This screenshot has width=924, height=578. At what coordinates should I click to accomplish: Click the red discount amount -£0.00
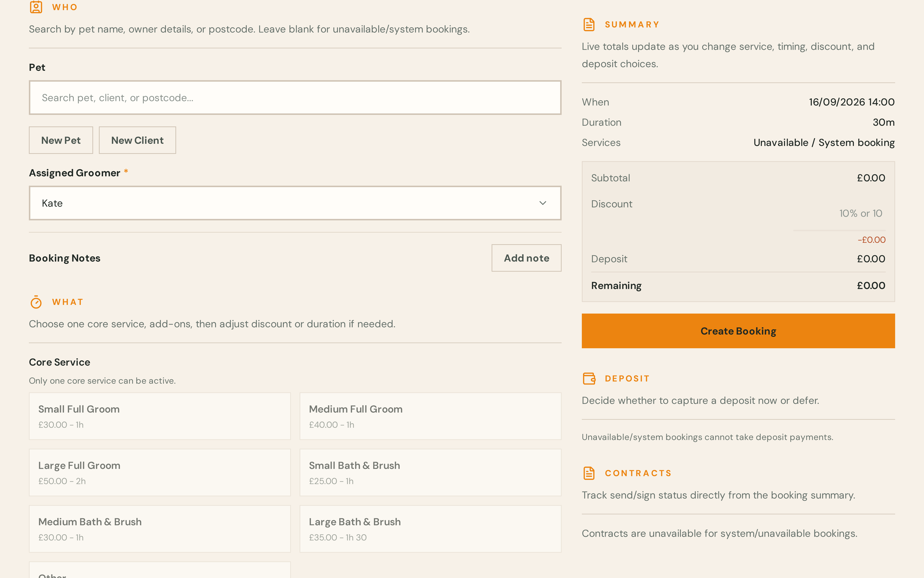pyautogui.click(x=871, y=240)
